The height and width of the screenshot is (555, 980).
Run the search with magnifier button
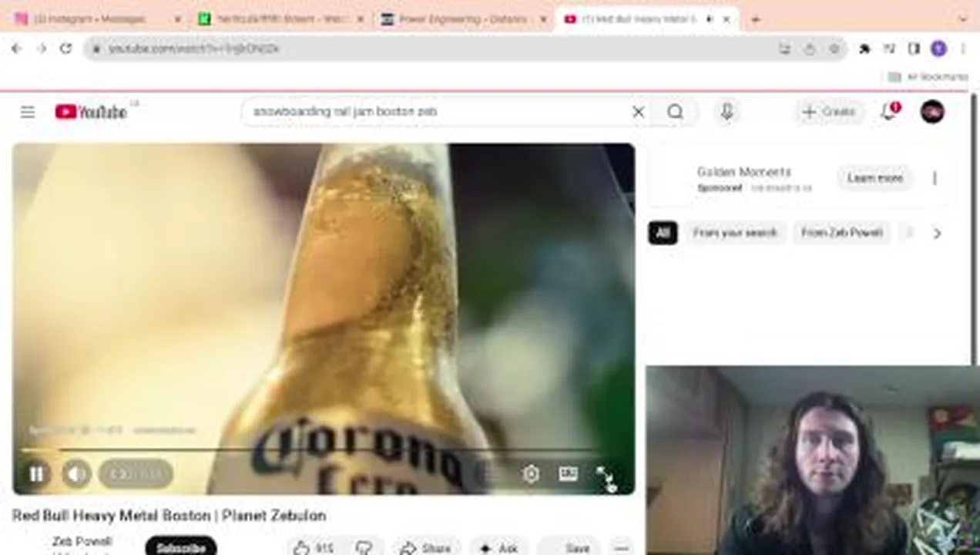click(x=676, y=112)
